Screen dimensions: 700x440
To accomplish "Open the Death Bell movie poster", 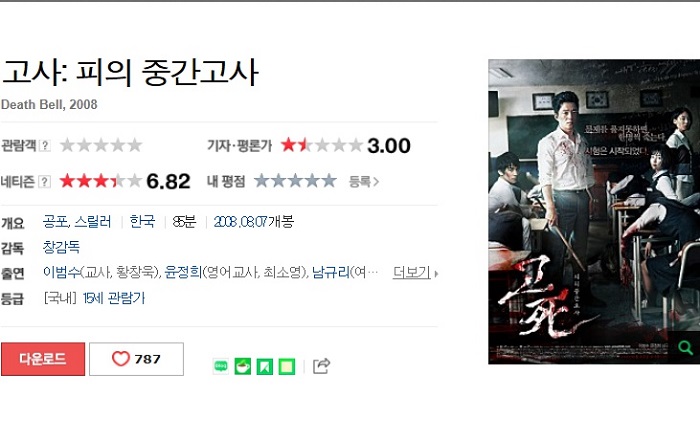I will [x=594, y=212].
